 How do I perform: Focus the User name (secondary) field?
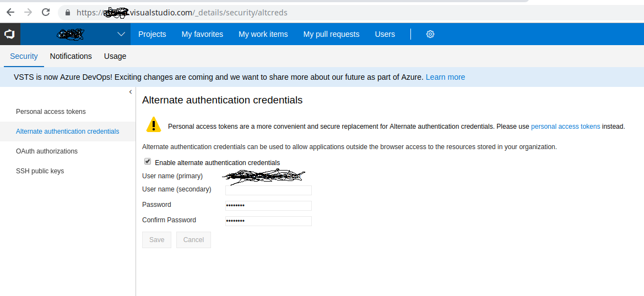(x=268, y=190)
